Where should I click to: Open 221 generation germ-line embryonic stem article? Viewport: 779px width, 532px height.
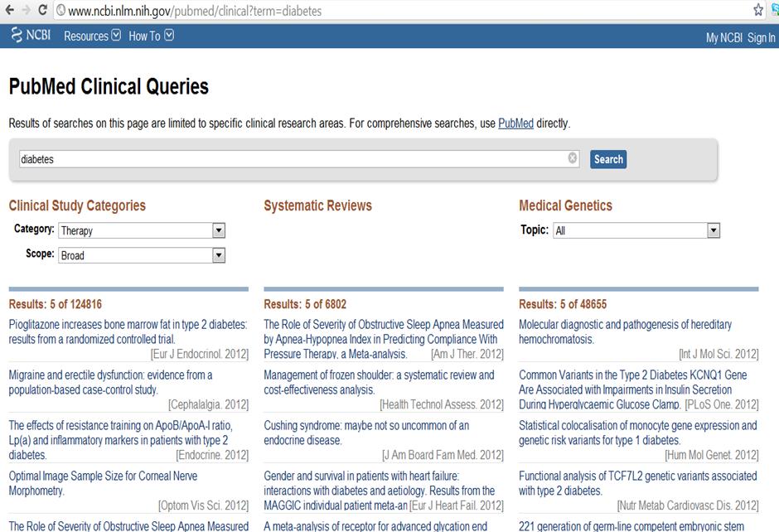pyautogui.click(x=631, y=526)
